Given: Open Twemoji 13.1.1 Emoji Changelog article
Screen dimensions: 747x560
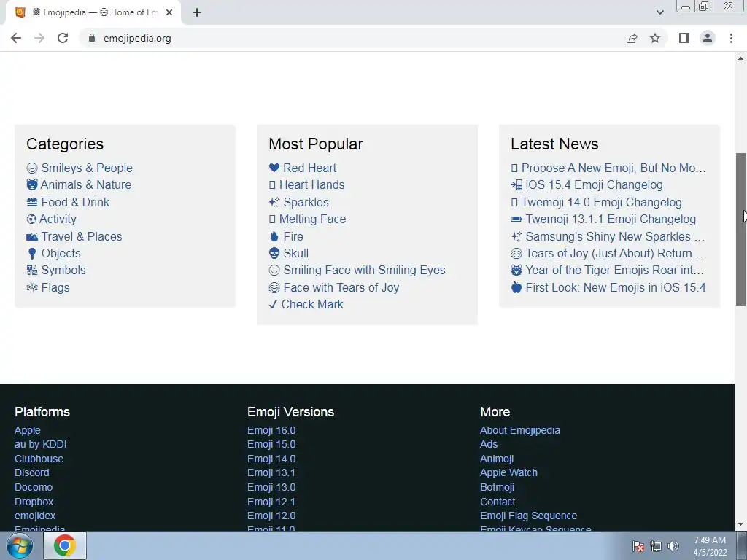Looking at the screenshot, I should (x=611, y=219).
